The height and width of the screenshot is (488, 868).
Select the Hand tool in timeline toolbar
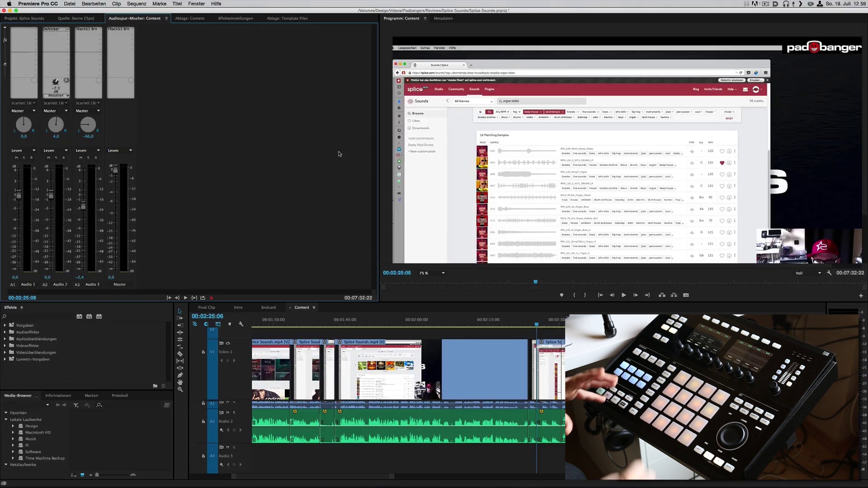[x=180, y=382]
